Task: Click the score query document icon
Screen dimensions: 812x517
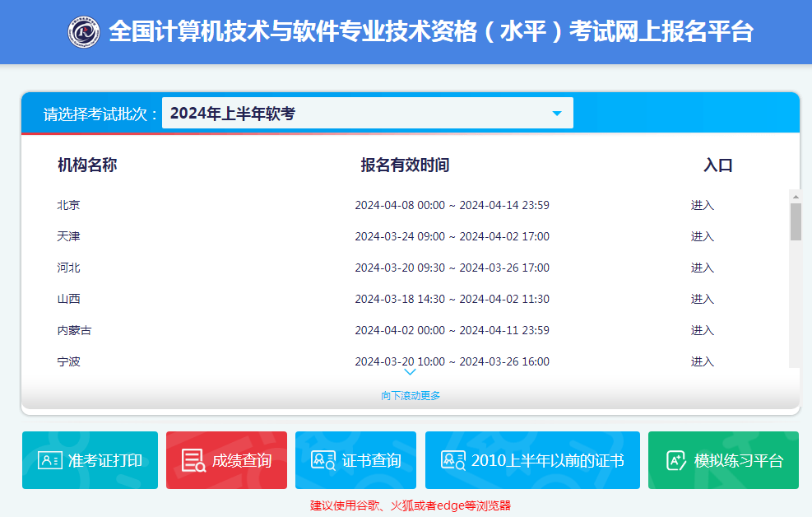Action: [x=193, y=460]
